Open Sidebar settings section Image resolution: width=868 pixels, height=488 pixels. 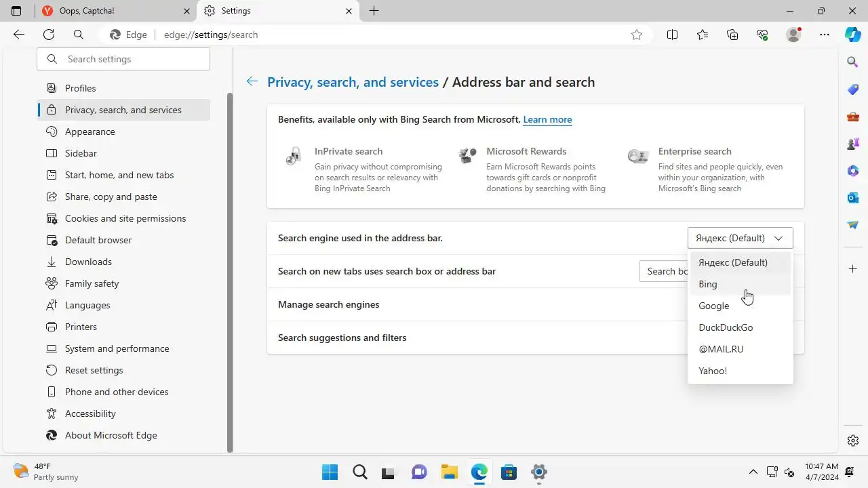point(123,153)
